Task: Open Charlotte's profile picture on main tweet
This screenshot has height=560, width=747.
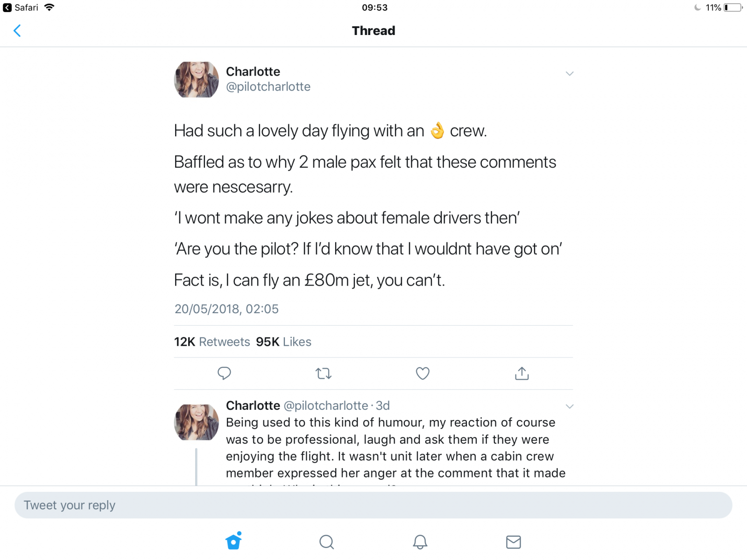Action: (x=196, y=80)
